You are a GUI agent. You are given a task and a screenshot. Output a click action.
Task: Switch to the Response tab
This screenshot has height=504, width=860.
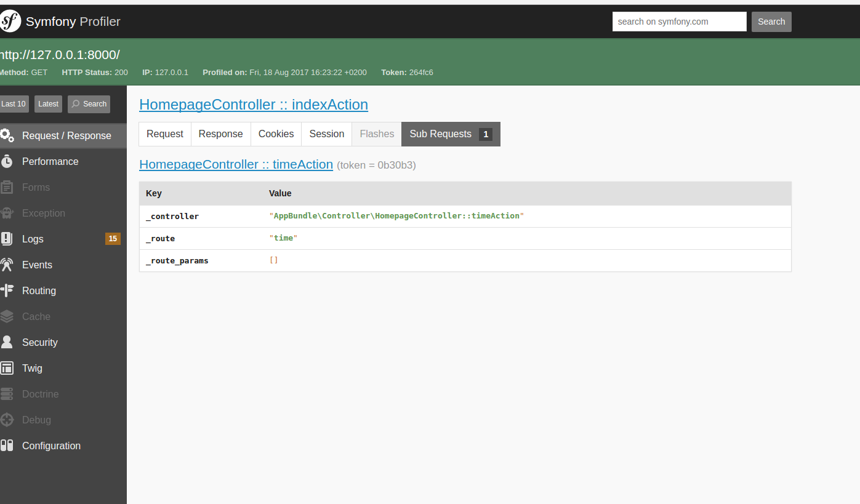coord(221,134)
